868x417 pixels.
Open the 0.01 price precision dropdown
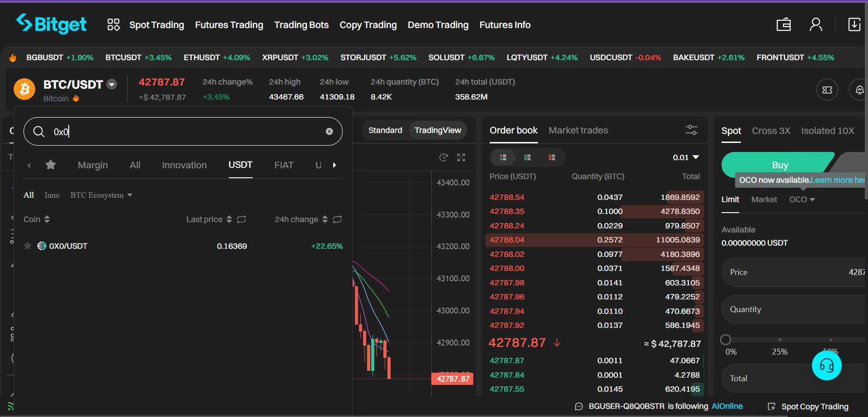[686, 157]
